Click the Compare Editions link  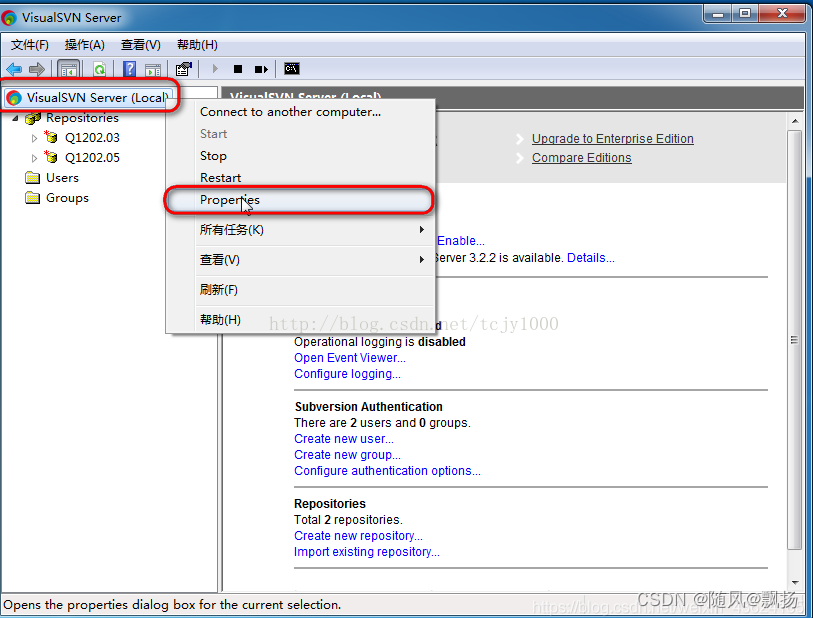click(x=581, y=158)
